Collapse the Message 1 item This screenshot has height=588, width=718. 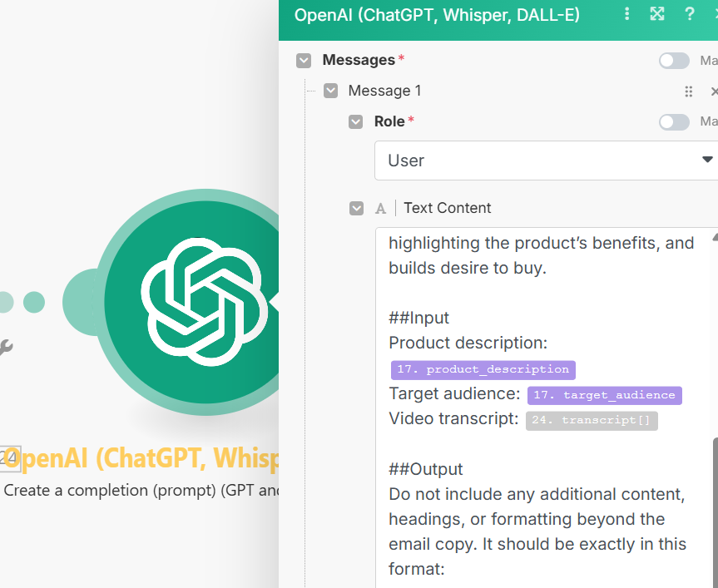(330, 91)
